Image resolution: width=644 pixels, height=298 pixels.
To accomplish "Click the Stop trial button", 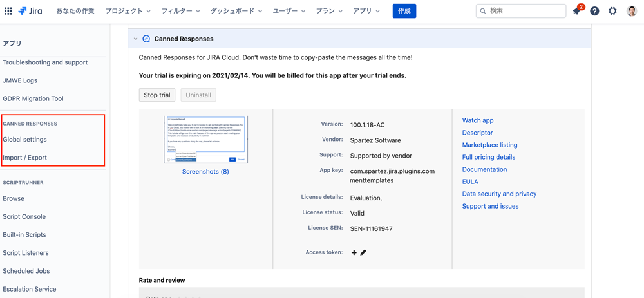I will pos(157,95).
